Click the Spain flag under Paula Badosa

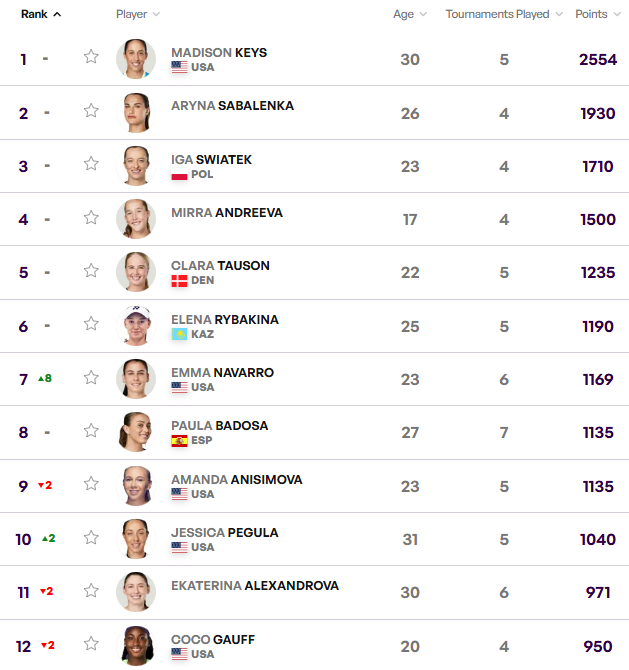pyautogui.click(x=180, y=441)
